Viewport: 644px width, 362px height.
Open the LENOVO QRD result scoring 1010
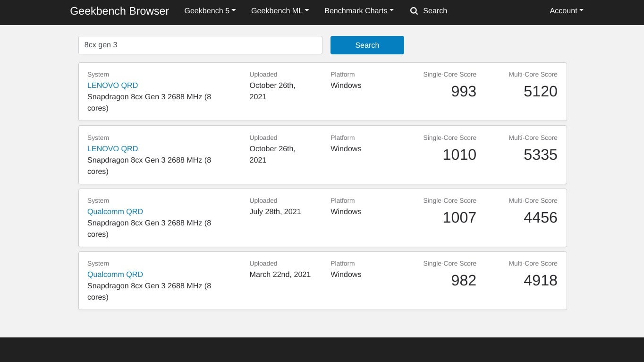click(x=112, y=149)
